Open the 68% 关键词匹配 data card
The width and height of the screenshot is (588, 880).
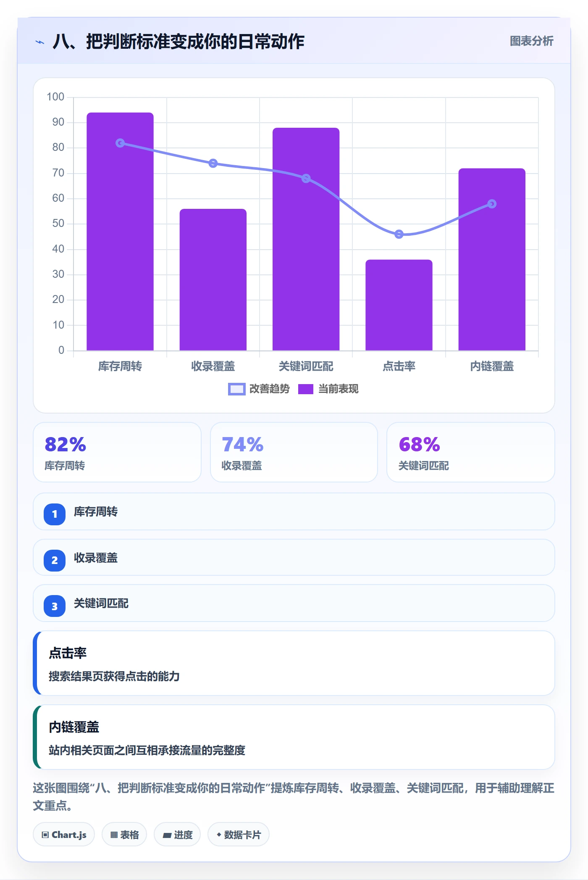pyautogui.click(x=471, y=452)
